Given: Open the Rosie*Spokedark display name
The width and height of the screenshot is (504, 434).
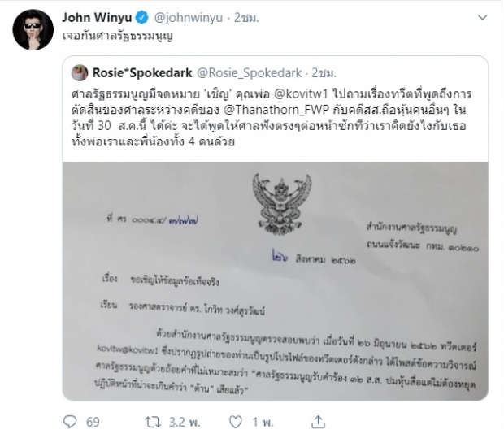Looking at the screenshot, I should [142, 73].
